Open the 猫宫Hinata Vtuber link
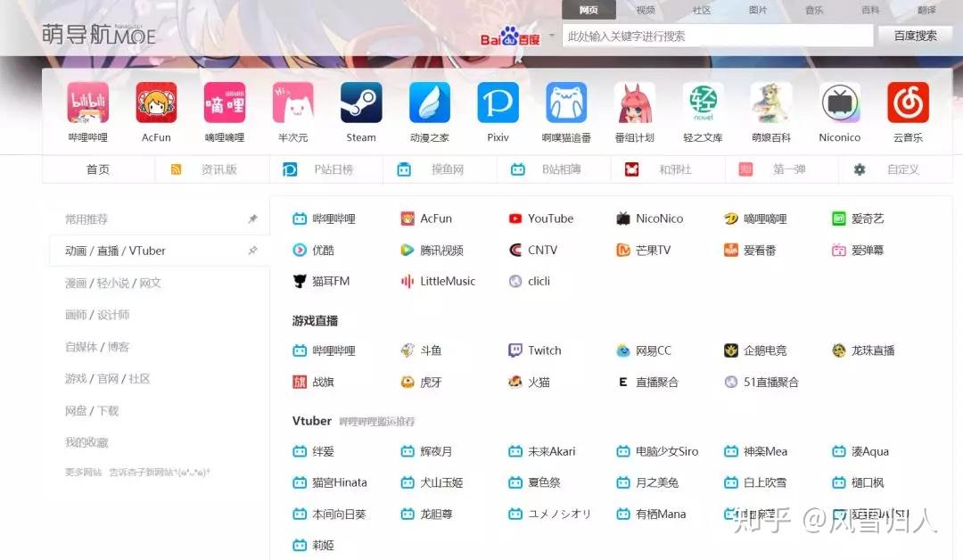This screenshot has height=560, width=963. 330,482
